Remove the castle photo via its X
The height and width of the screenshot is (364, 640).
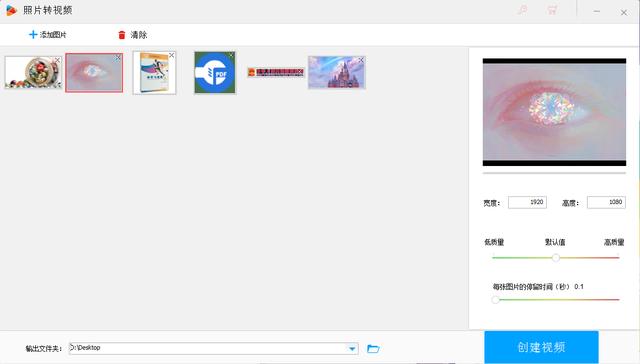pyautogui.click(x=361, y=60)
